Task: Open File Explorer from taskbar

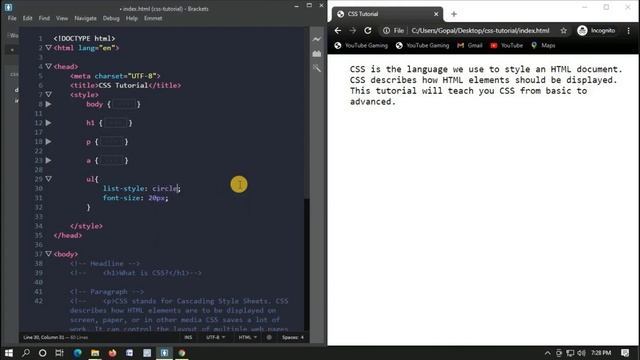Action: [x=95, y=353]
